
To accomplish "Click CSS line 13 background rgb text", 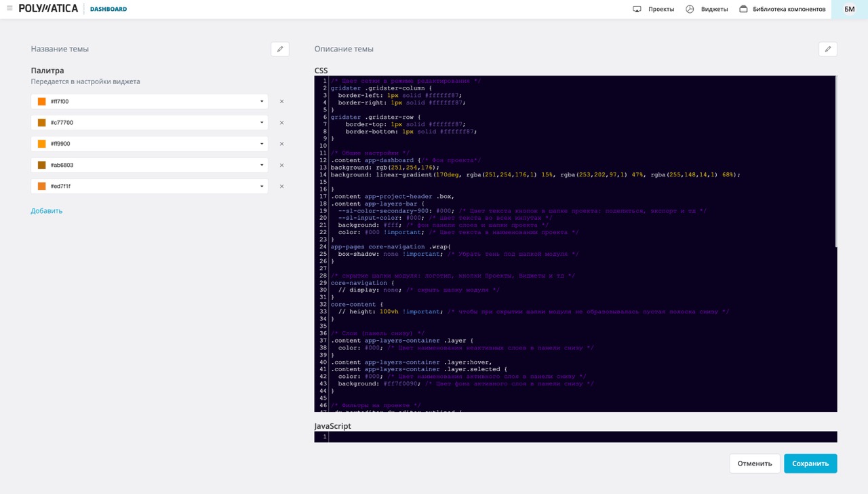I will (385, 168).
